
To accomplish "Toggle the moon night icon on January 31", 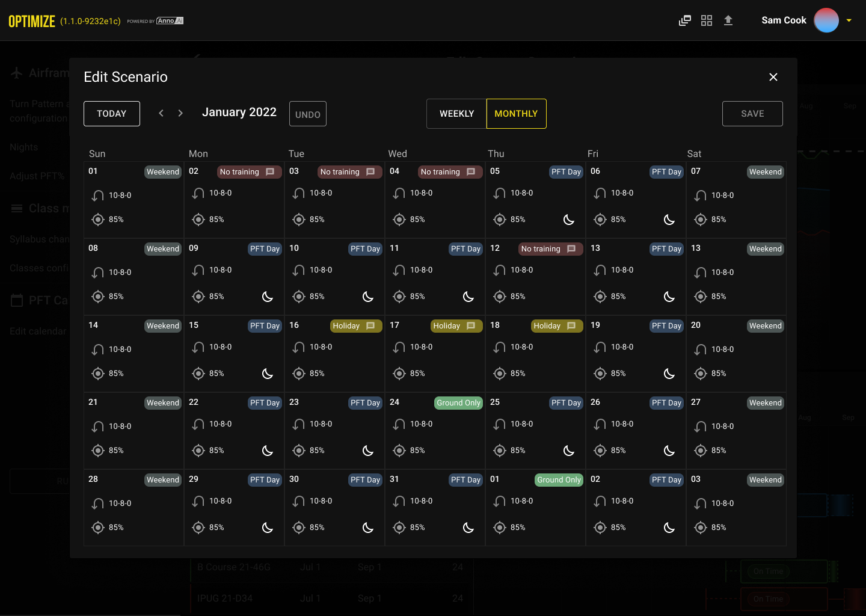I will coord(468,528).
